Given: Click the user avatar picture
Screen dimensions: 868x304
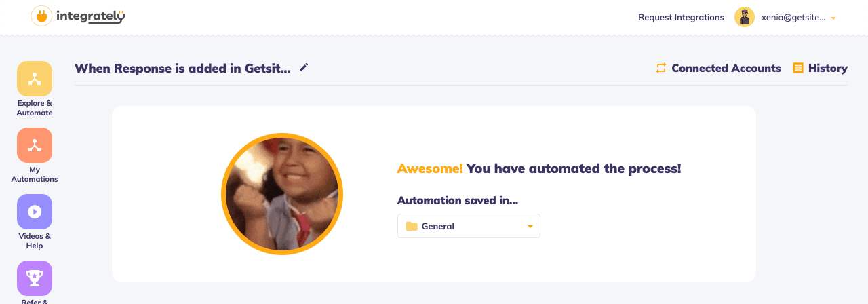Looking at the screenshot, I should point(745,17).
